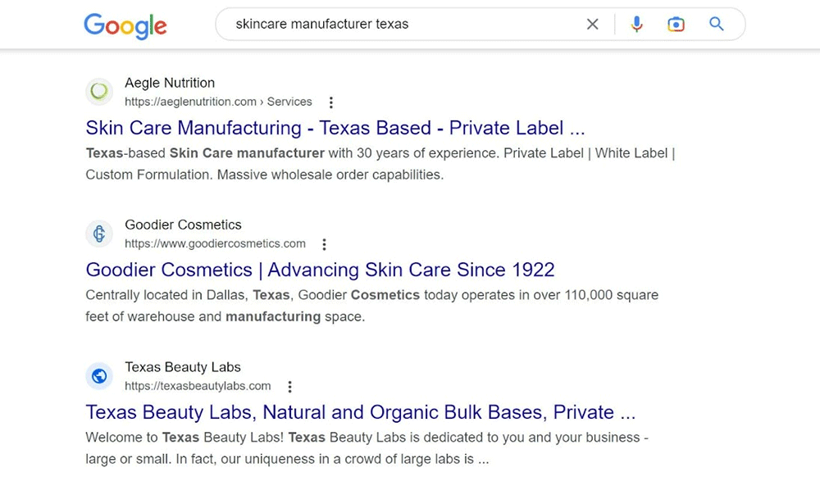The image size is (820, 504).
Task: Click the Goodier Cosmetics site favicon
Action: tap(99, 234)
